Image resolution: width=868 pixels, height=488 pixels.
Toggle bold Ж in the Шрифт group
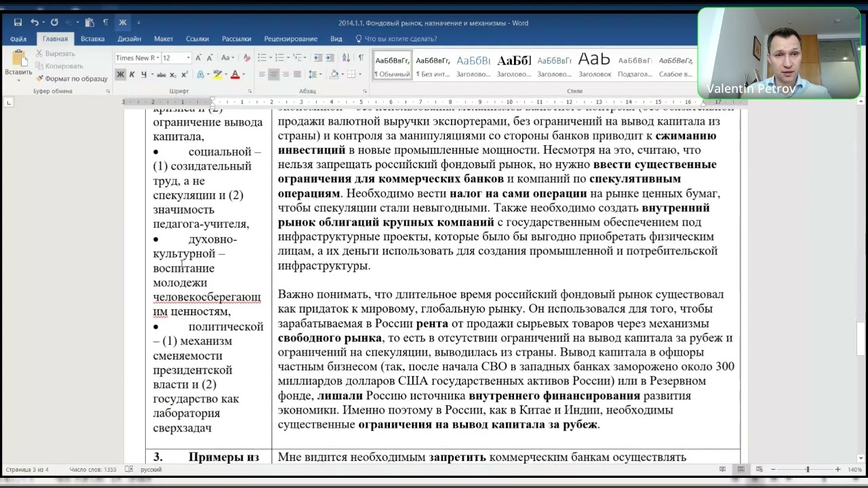pyautogui.click(x=120, y=75)
